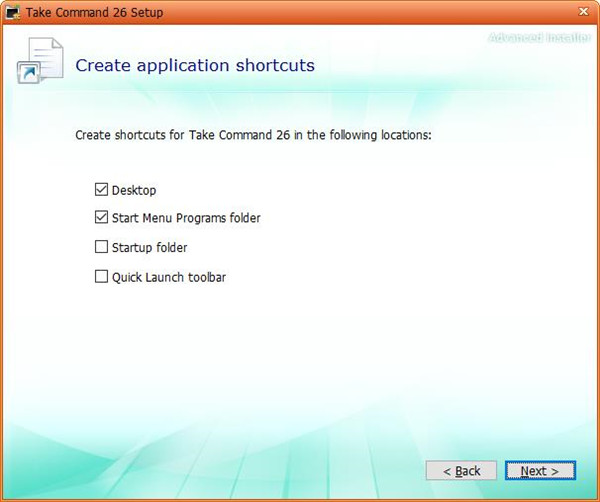600x502 pixels.
Task: Go to the next setup step
Action: tap(540, 471)
